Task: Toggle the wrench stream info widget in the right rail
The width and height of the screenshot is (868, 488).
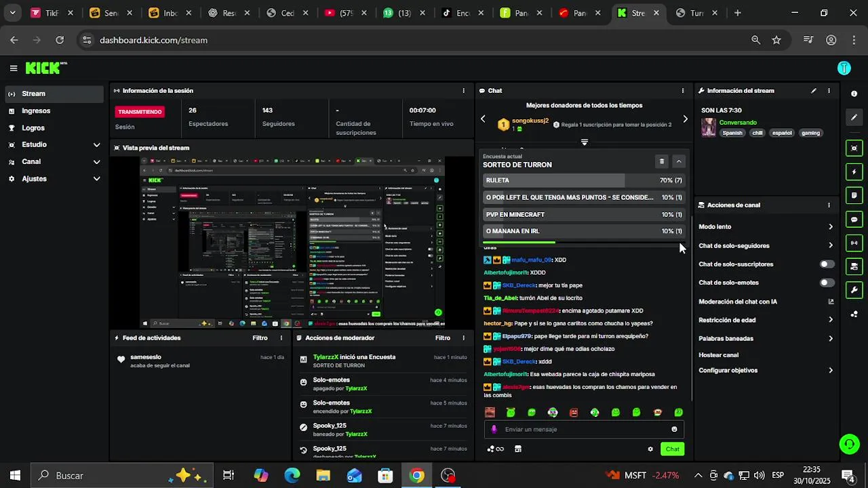Action: pos(854,290)
